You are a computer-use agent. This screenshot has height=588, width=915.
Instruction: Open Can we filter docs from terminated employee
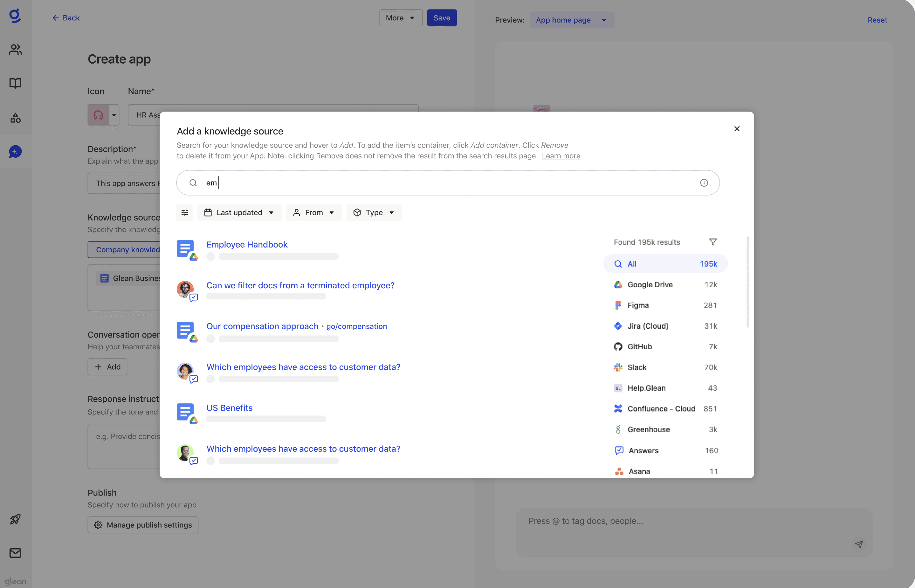pos(300,285)
